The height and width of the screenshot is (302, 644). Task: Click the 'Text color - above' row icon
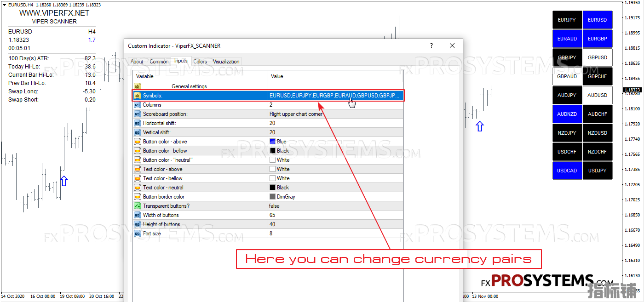[137, 169]
